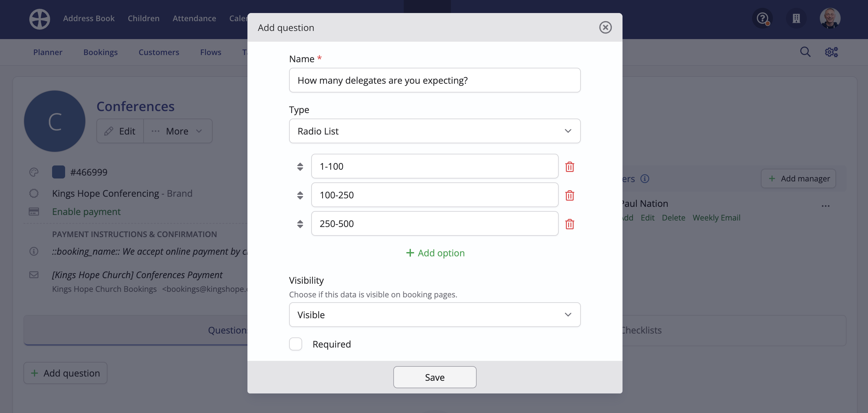Screen dimensions: 868x413
Task: Delete the 250-500 option with trash icon
Action: (x=569, y=224)
